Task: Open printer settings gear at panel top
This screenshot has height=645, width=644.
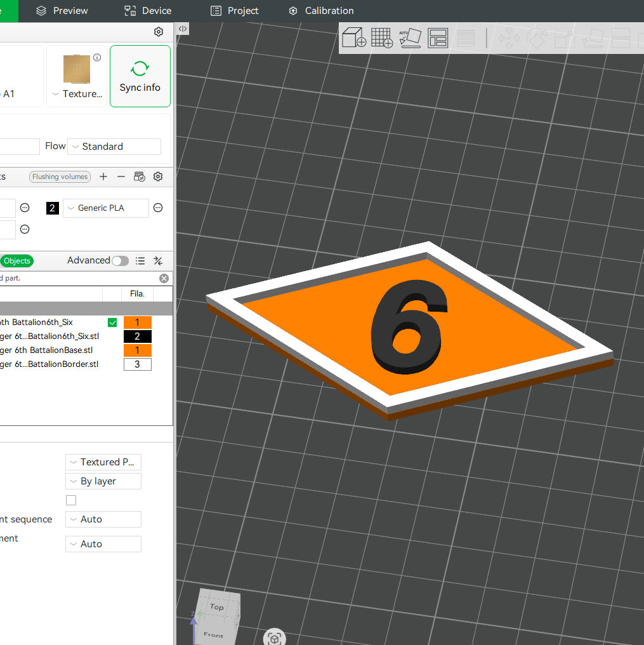Action: 159,32
